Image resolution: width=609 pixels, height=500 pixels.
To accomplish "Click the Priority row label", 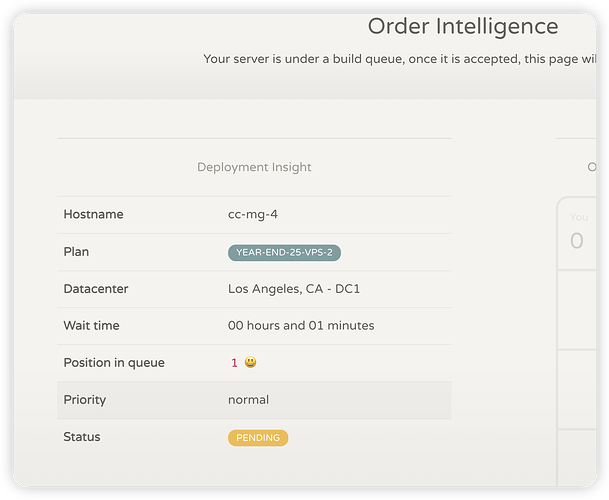I will (84, 400).
